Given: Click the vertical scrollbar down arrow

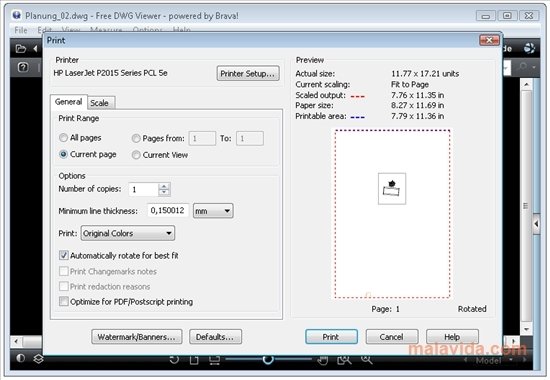Looking at the screenshot, I should pos(526,329).
